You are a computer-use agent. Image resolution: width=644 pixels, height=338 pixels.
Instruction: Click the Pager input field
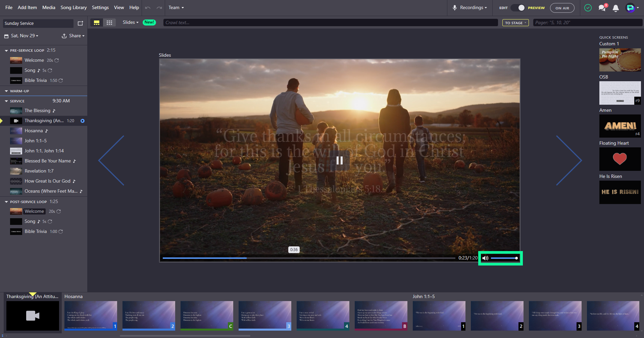(x=588, y=23)
